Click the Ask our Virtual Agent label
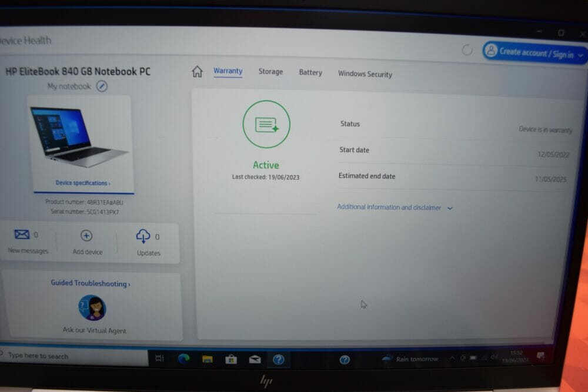The width and height of the screenshot is (588, 392). (95, 330)
